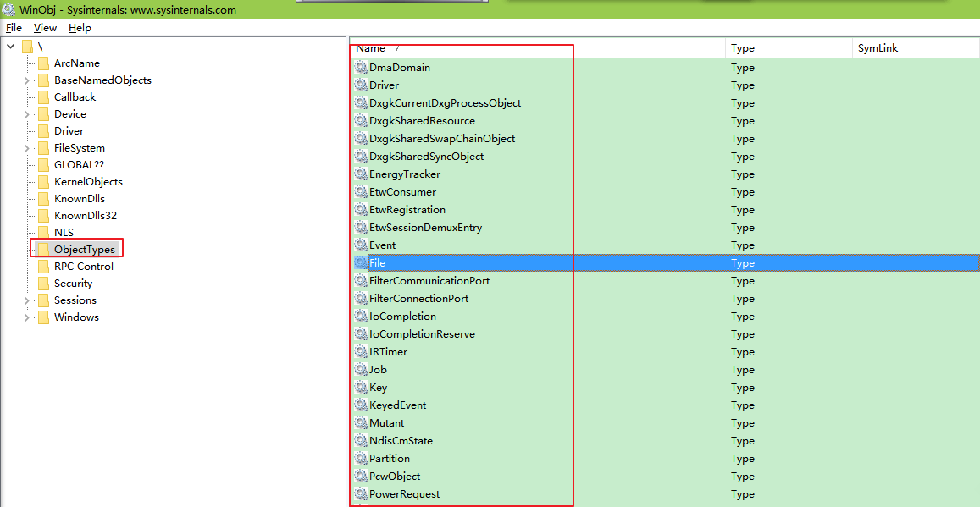Click the EtwConsumer object type icon

click(x=361, y=192)
